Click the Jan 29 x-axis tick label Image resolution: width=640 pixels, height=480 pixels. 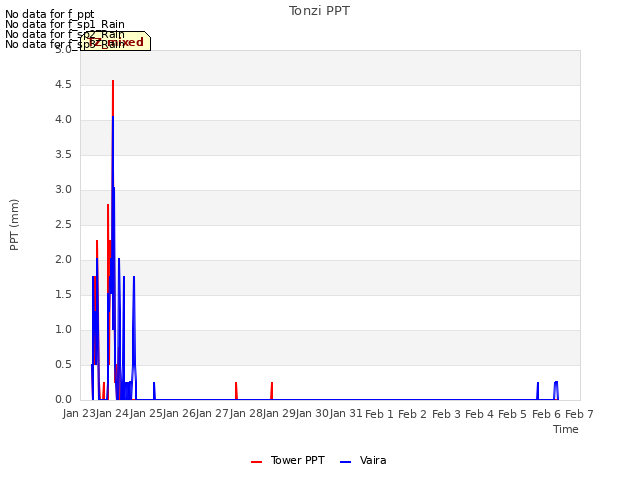pyautogui.click(x=279, y=414)
